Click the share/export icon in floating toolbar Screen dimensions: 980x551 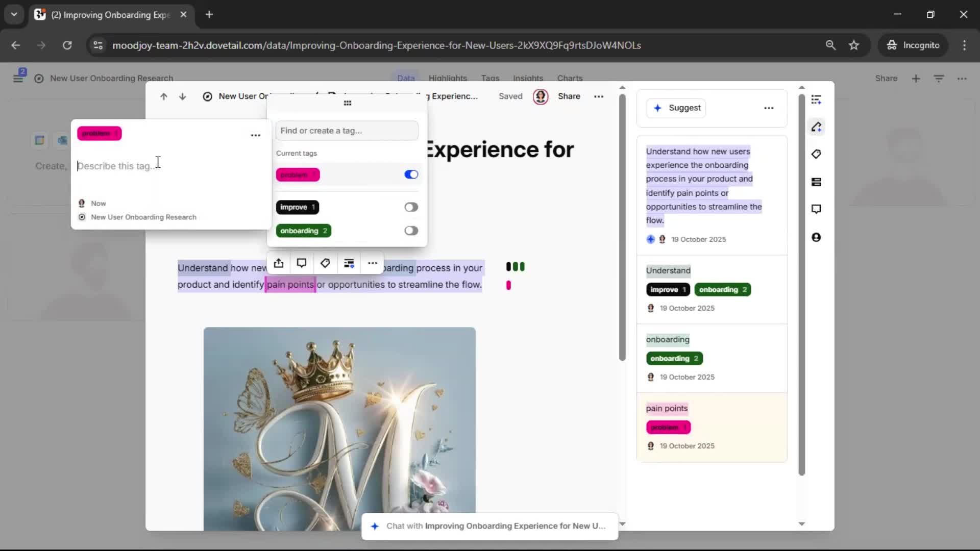pos(278,263)
